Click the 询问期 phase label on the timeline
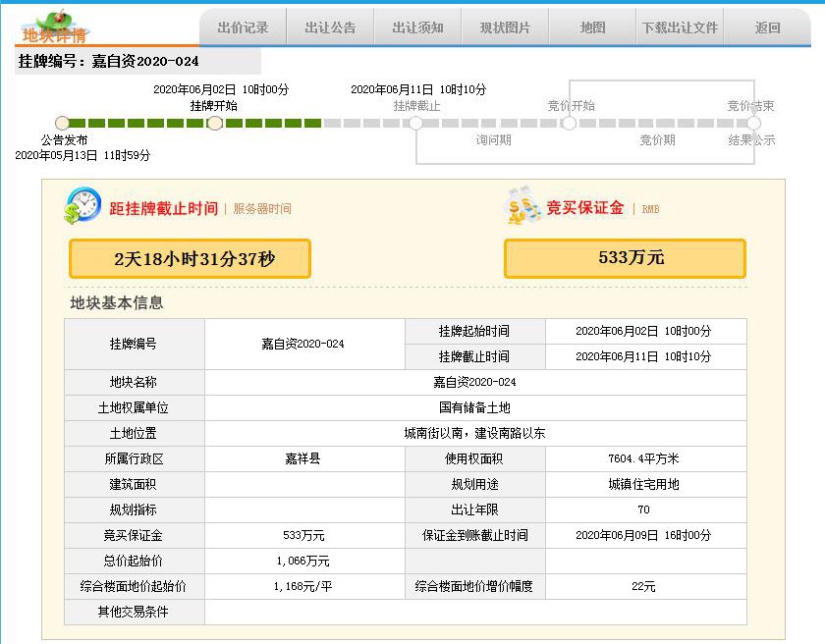This screenshot has height=644, width=825. 493,139
